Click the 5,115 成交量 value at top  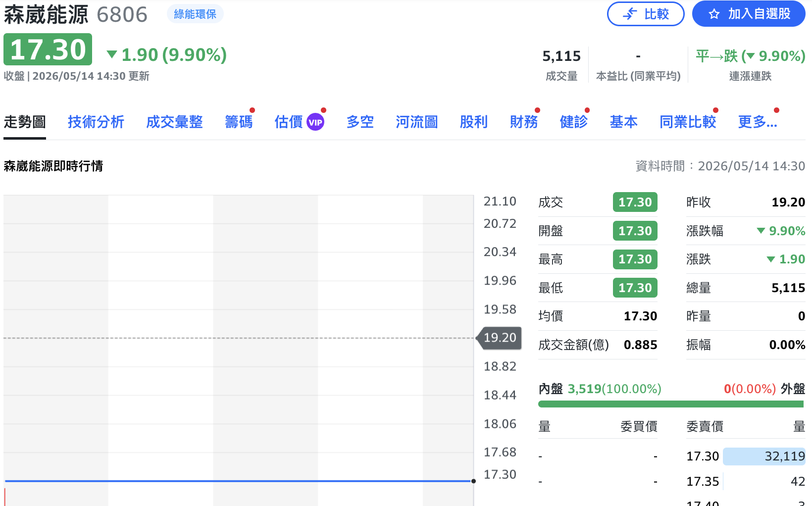(x=561, y=56)
